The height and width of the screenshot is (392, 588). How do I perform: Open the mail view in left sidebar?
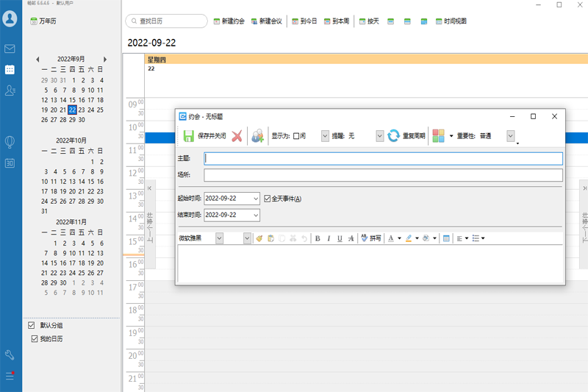point(10,49)
